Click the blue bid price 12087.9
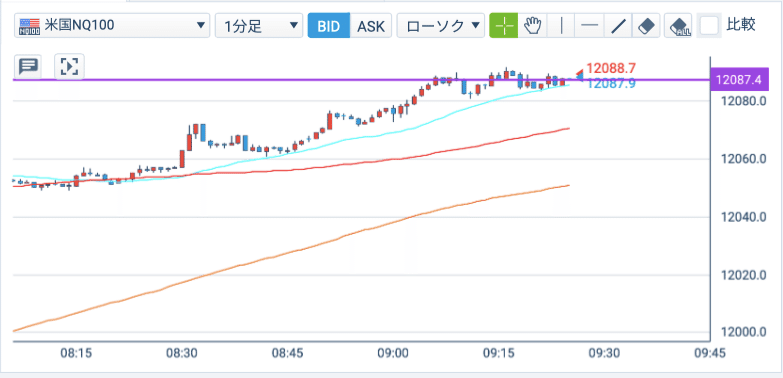 (x=611, y=83)
